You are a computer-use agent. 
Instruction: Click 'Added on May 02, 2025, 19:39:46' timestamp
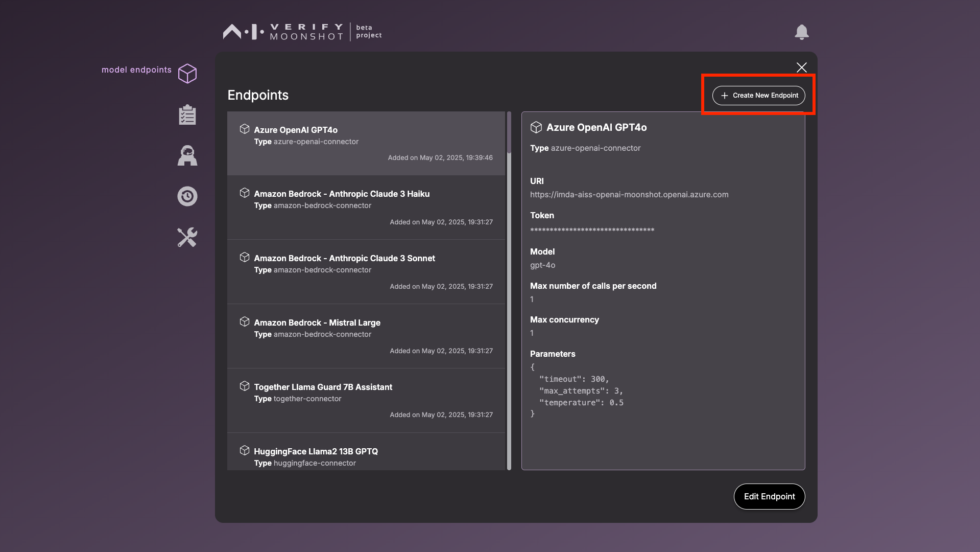click(440, 158)
